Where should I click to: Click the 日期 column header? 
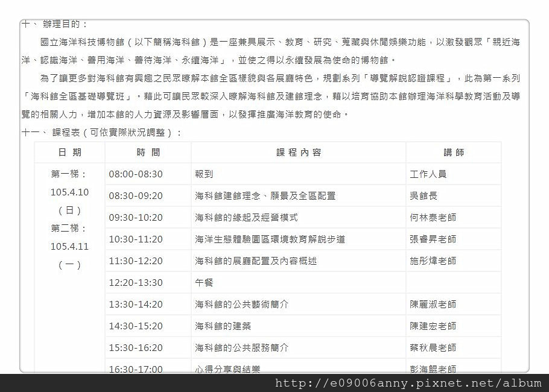69,152
